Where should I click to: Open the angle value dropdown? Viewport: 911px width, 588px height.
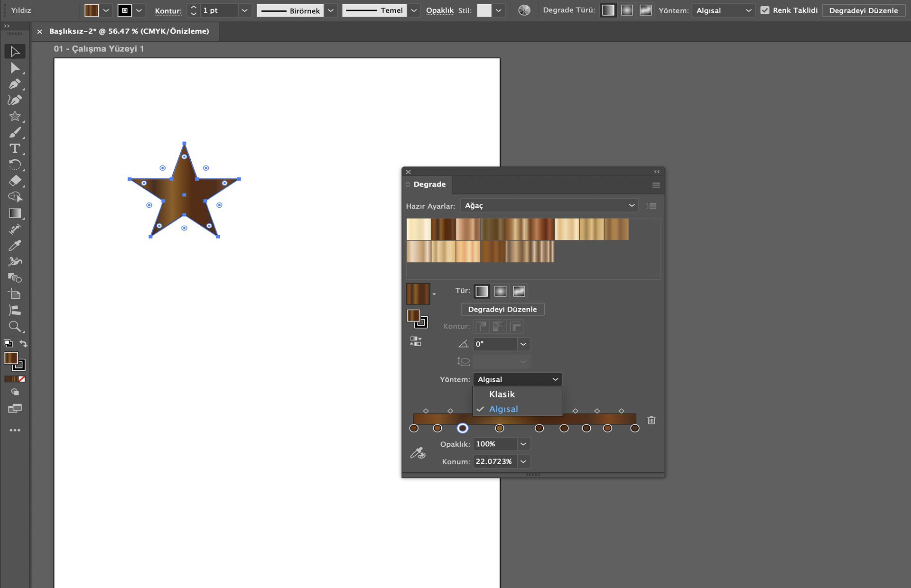tap(523, 344)
